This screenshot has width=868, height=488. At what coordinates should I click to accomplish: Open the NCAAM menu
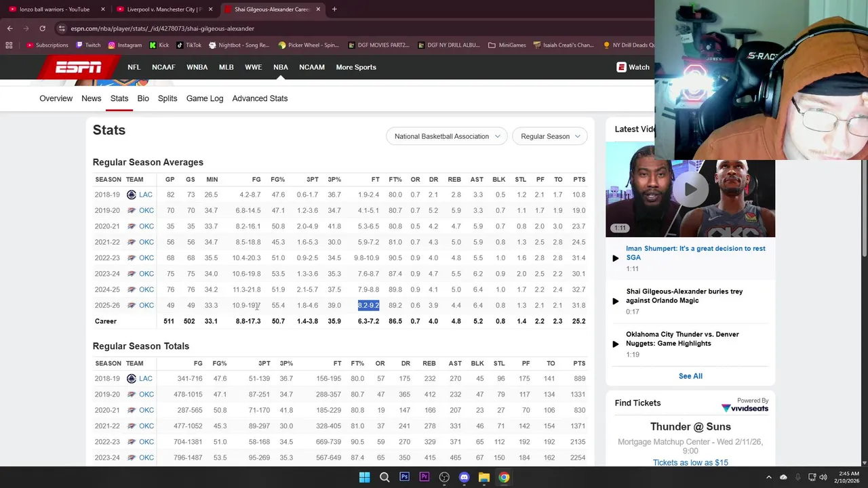(312, 67)
